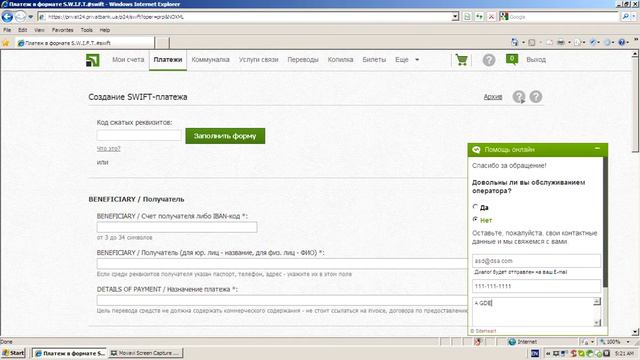This screenshot has height=360, width=640.
Task: Open the Print icon dropdown arrow
Action: [569, 42]
